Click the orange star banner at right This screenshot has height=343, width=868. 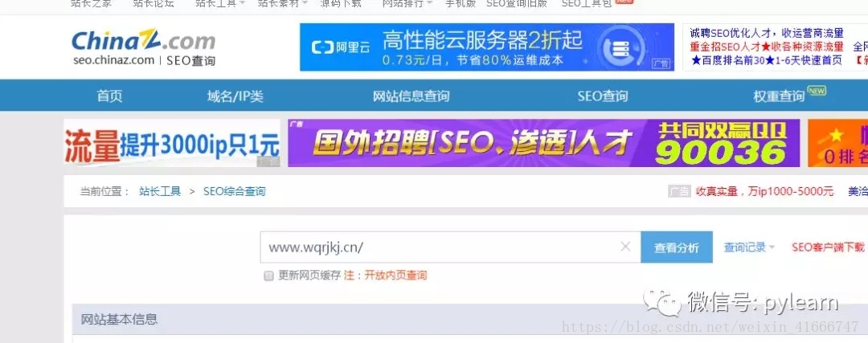(x=837, y=143)
